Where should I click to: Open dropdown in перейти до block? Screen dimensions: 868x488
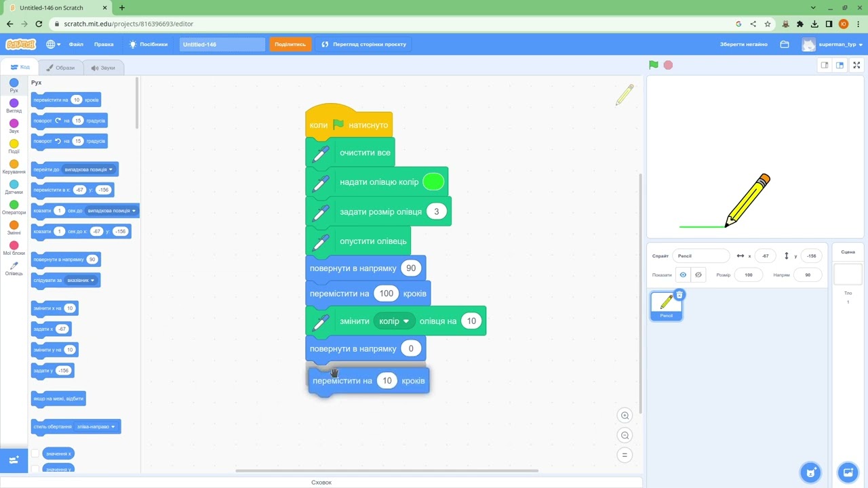(89, 169)
